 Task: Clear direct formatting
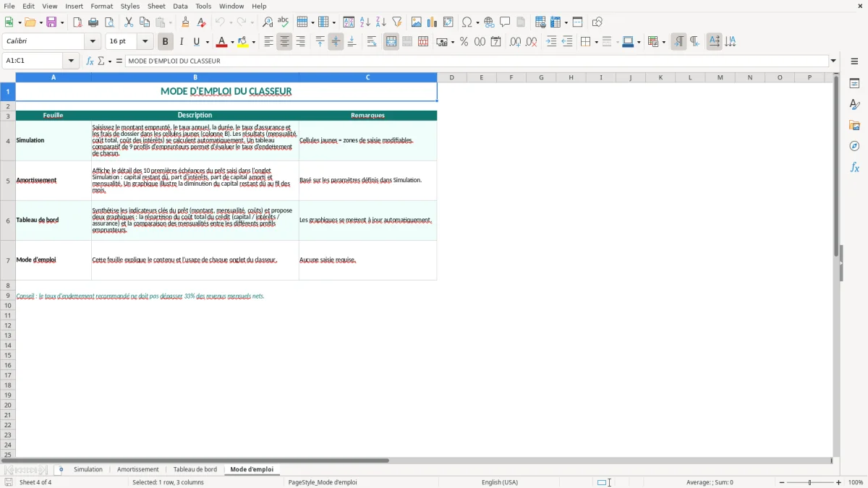coord(202,22)
